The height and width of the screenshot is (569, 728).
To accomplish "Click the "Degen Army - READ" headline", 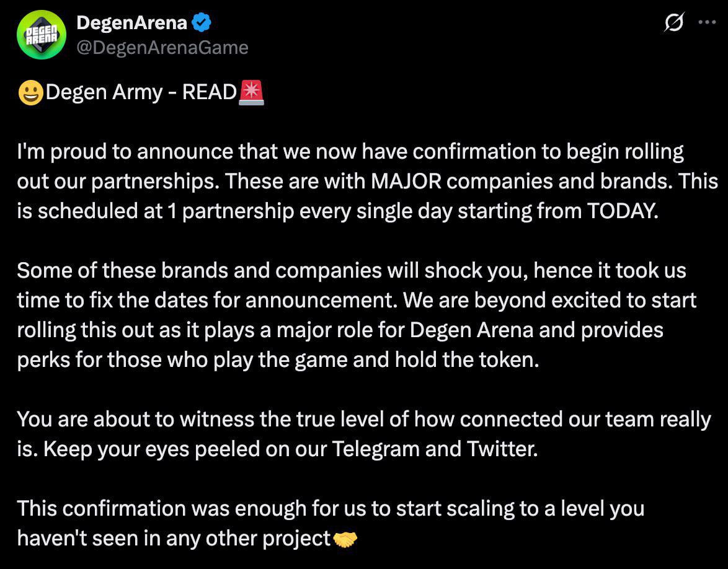I will point(141,92).
